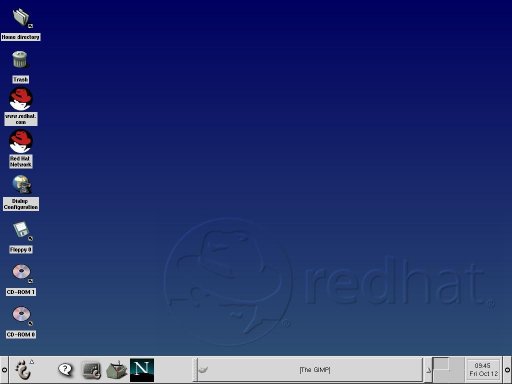The width and height of the screenshot is (512, 384).
Task: Collapse the panel using the right hide button
Action: (x=507, y=370)
